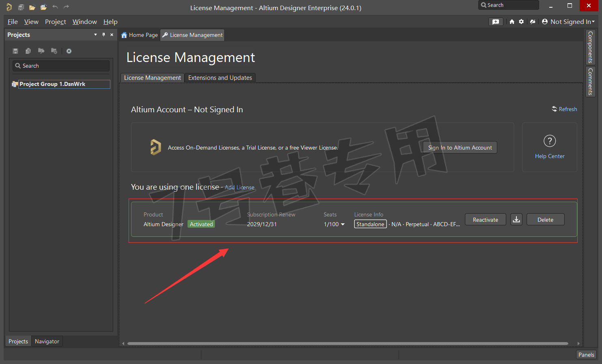This screenshot has height=364, width=602.
Task: Click the Refresh link
Action: coord(564,109)
